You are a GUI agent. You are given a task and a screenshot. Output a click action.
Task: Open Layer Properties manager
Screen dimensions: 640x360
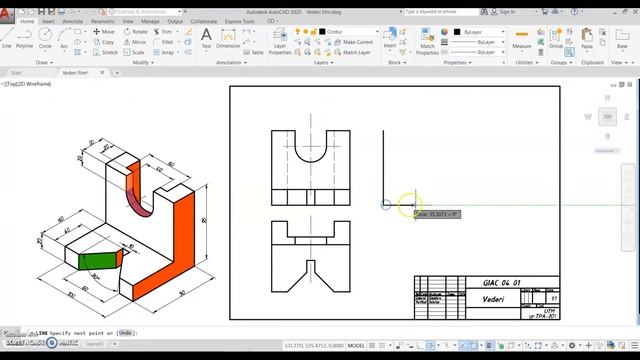click(x=280, y=41)
